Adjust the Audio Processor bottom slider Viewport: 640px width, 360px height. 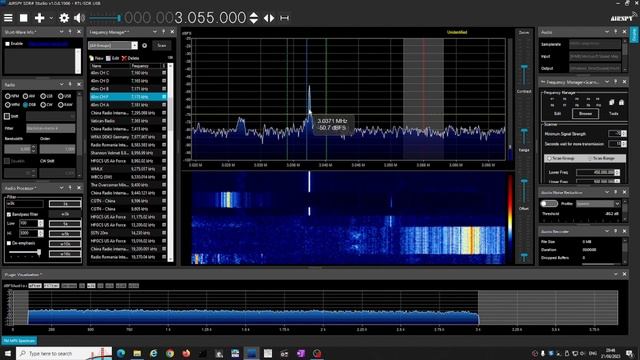[x=25, y=253]
